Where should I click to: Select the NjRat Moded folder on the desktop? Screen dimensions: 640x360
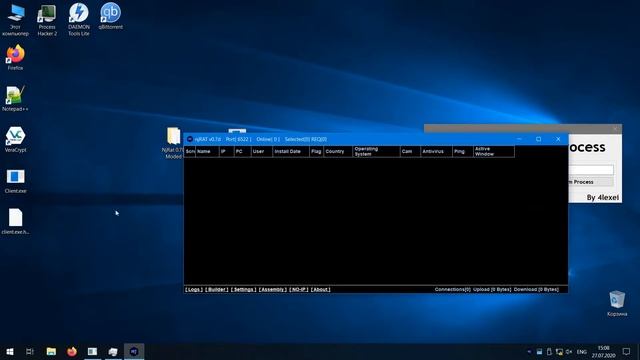click(173, 143)
